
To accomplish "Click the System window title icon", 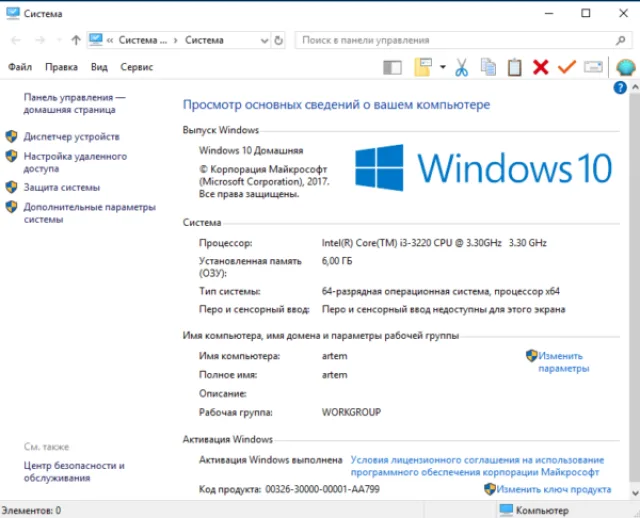I will click(x=13, y=13).
